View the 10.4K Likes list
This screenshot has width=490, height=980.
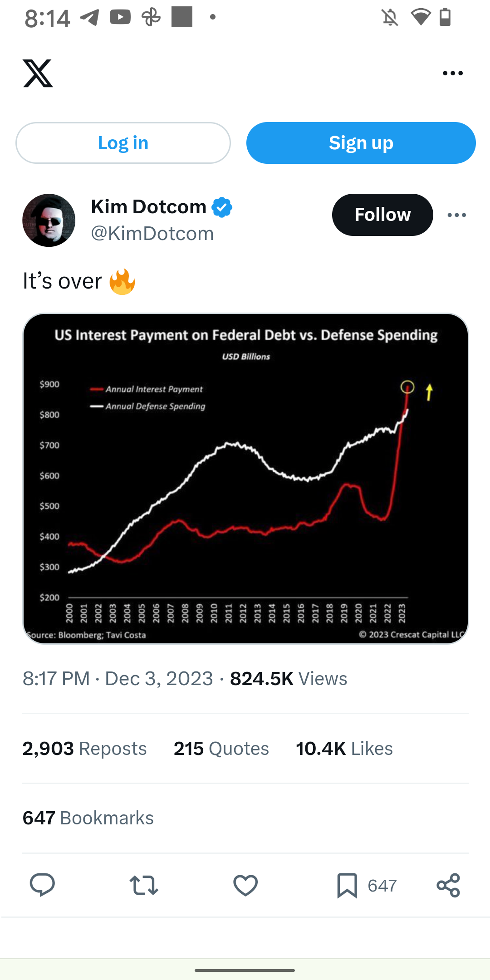[x=344, y=749]
